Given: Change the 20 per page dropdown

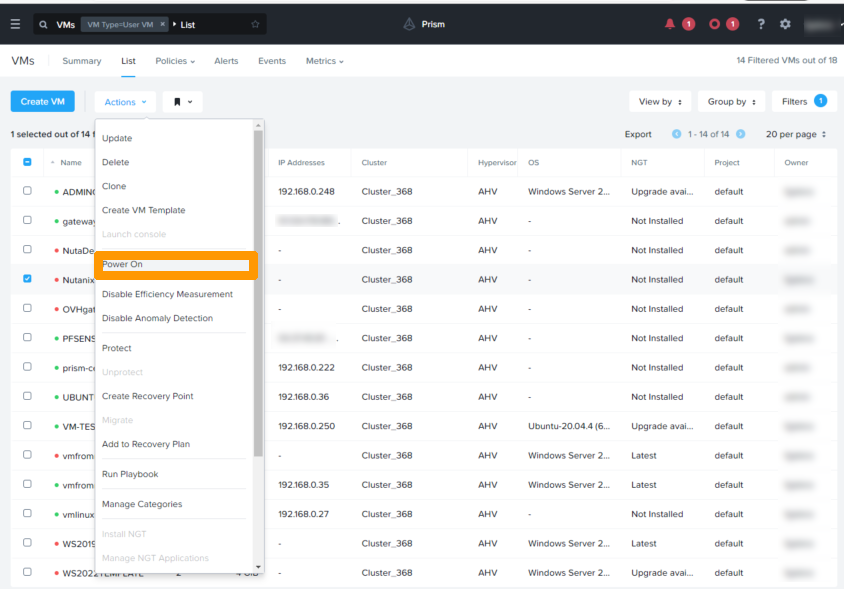Looking at the screenshot, I should (796, 134).
